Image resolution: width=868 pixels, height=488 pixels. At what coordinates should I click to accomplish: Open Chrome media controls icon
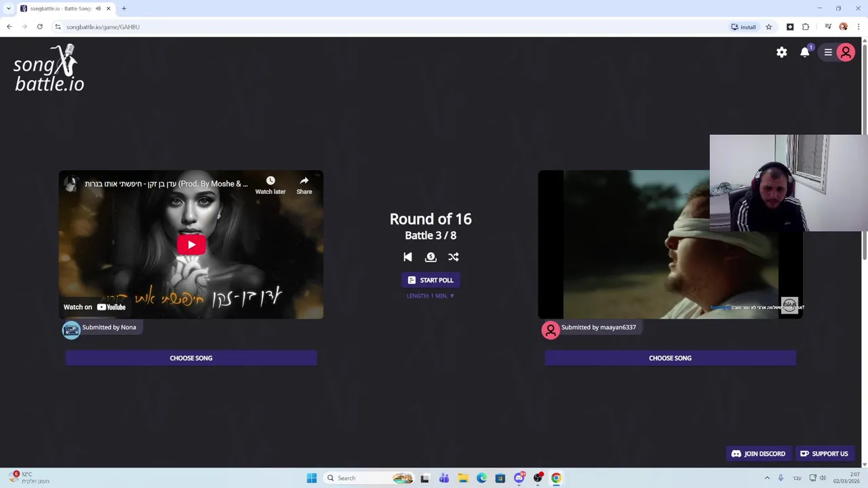coord(828,26)
